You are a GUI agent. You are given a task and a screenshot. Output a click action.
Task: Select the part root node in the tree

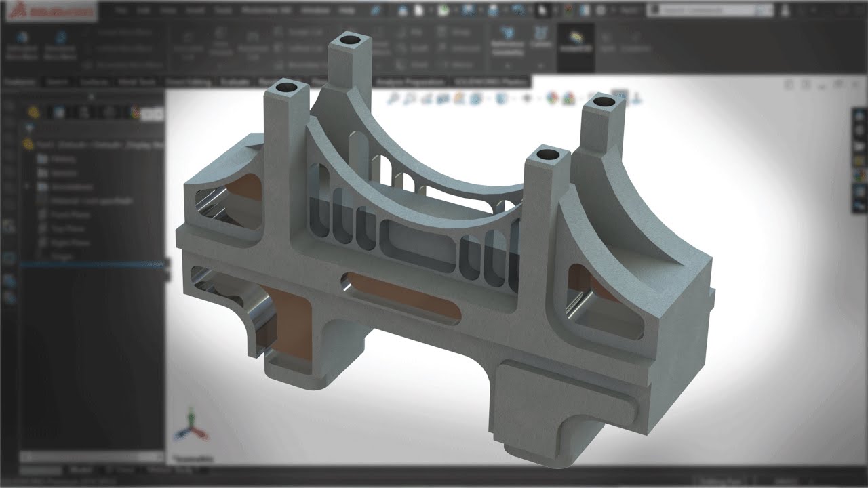click(94, 144)
